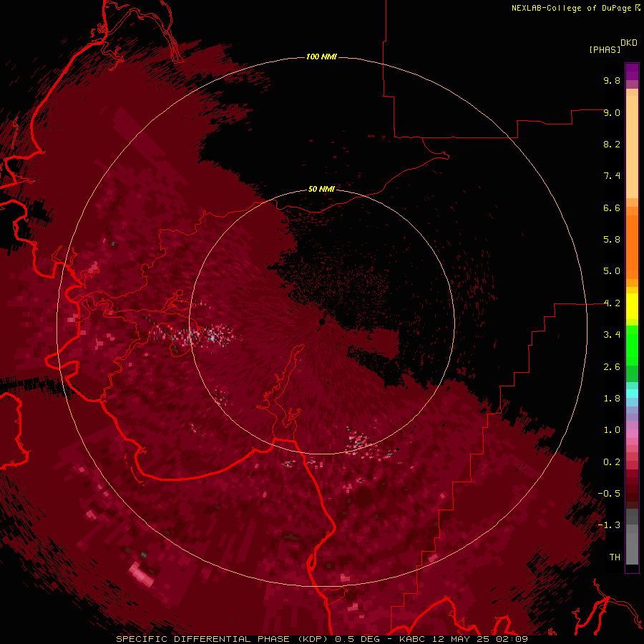Click the 4.2 value on the color scale

point(612,303)
